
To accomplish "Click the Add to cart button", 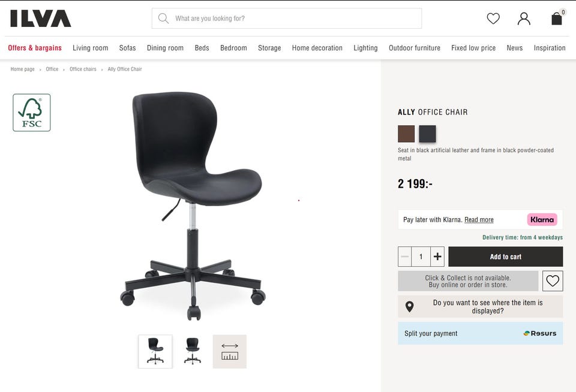I will (x=505, y=257).
